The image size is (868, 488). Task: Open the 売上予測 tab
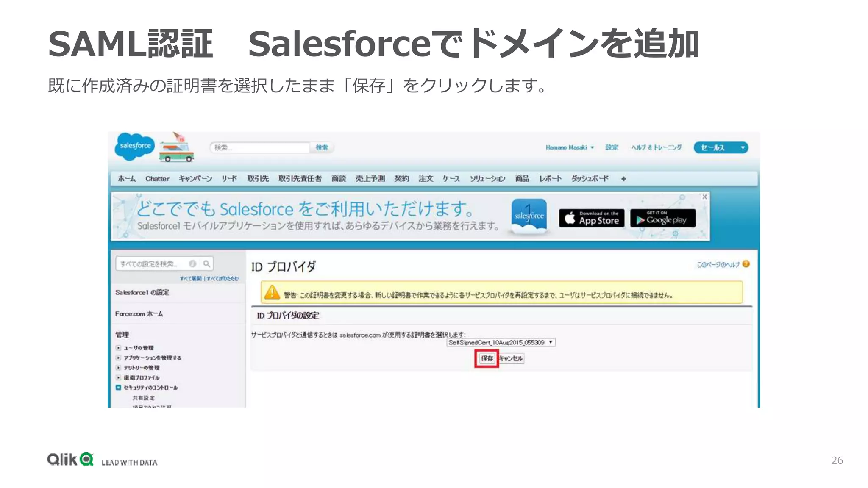pyautogui.click(x=370, y=179)
